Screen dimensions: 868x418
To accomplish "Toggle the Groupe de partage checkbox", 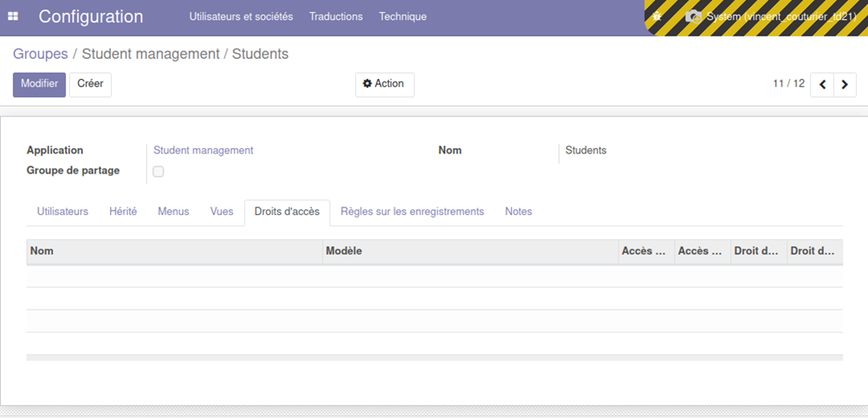I will click(x=159, y=172).
